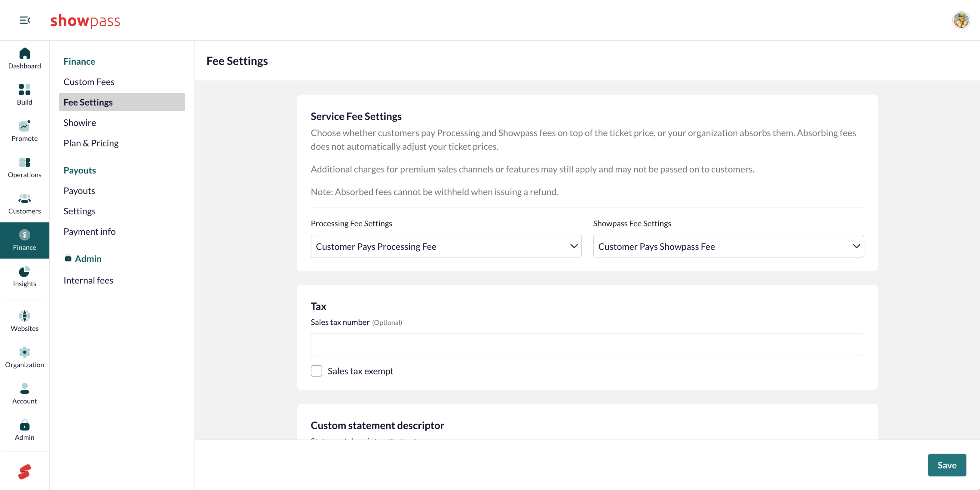The width and height of the screenshot is (980, 490).
Task: Open the Customers section icon
Action: (25, 198)
